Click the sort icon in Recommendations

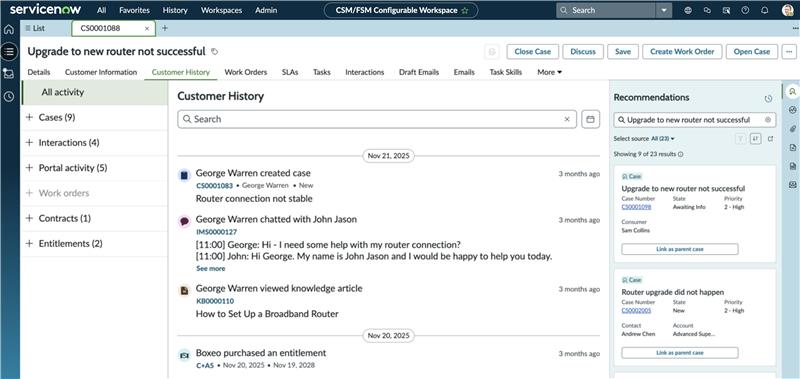pyautogui.click(x=756, y=139)
